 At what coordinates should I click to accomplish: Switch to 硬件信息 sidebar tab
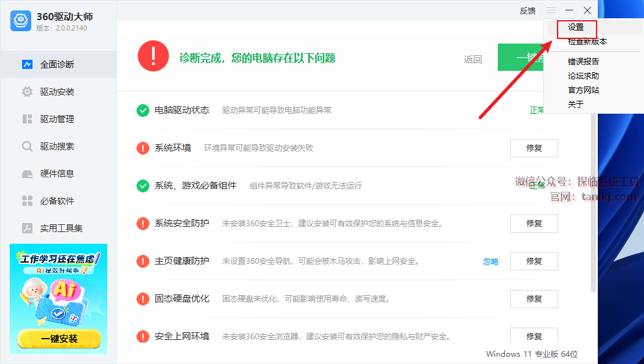point(58,174)
